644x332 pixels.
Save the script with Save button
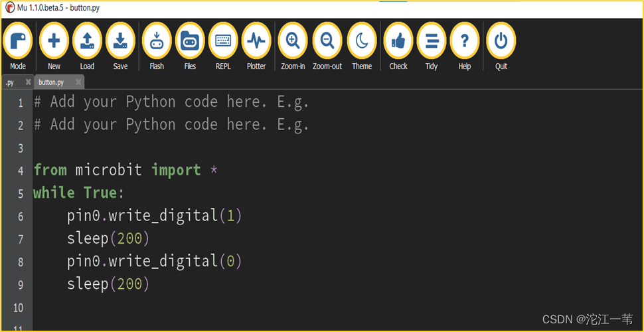[120, 41]
